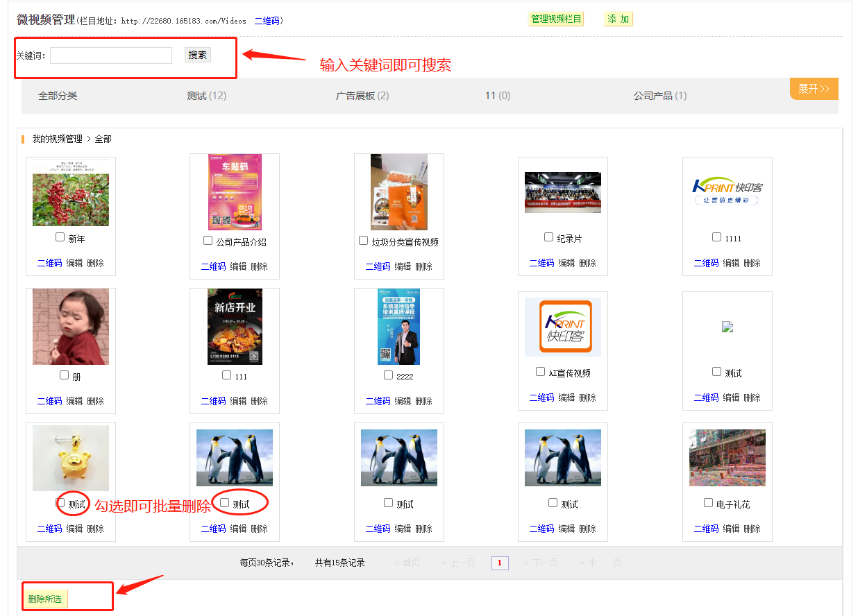Check the 纪录片 video checkbox
Screen dimensions: 867x616
tap(548, 237)
